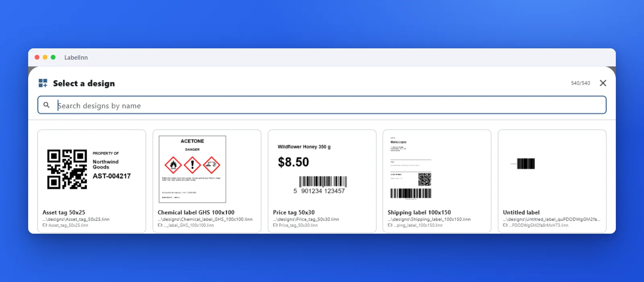
Task: Click the Shipping label 100x150 title
Action: click(x=419, y=212)
